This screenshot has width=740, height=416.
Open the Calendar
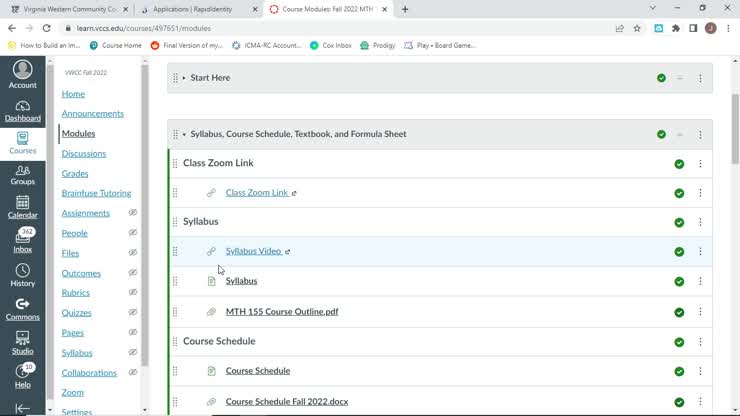coord(23,207)
